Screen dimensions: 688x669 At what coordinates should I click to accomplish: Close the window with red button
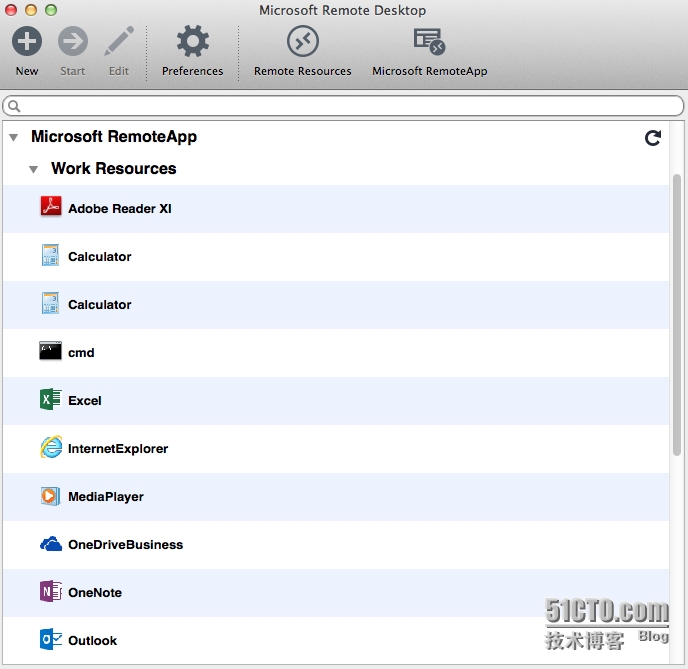[x=11, y=10]
